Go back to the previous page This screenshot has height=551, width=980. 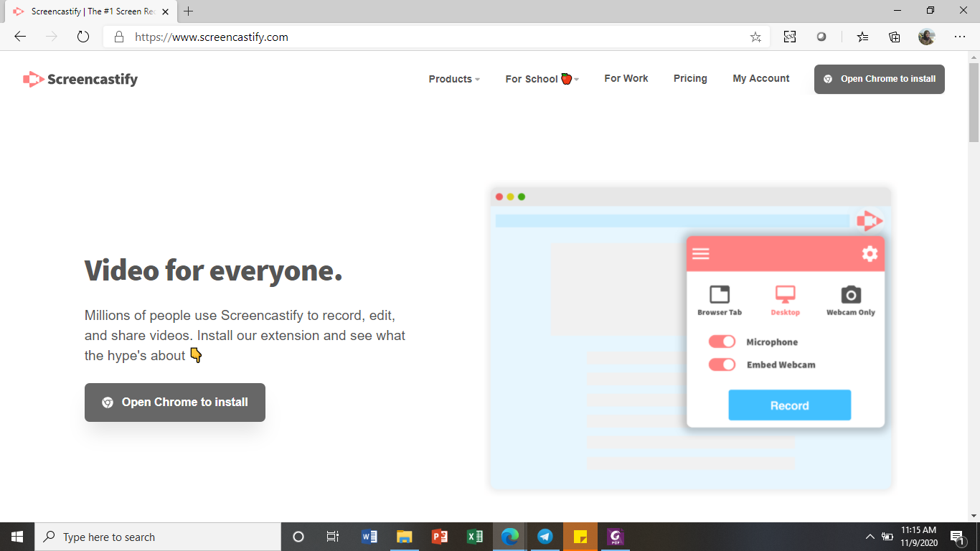coord(20,37)
